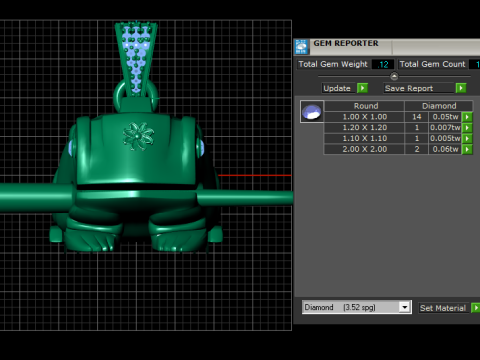Open the Diamond material dropdown arrow
Screen dimensions: 480x360
pos(405,307)
